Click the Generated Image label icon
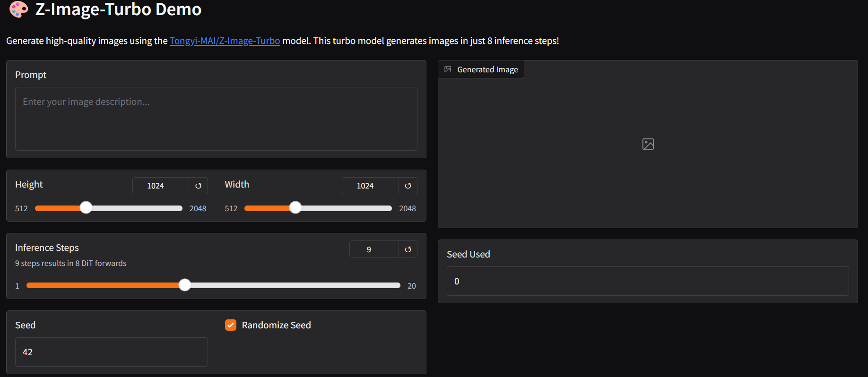Viewport: 868px width, 377px height. click(x=448, y=69)
